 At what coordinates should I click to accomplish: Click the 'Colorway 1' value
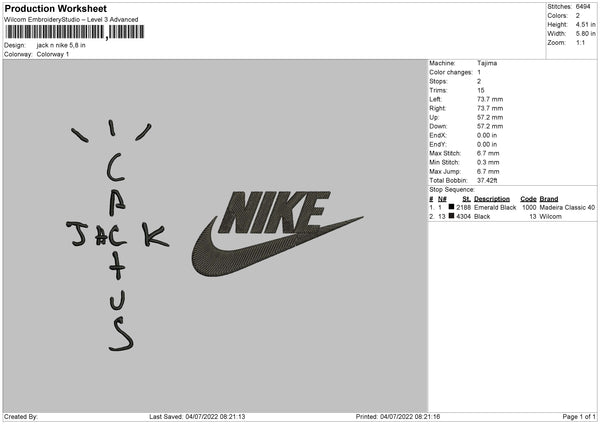coord(53,54)
